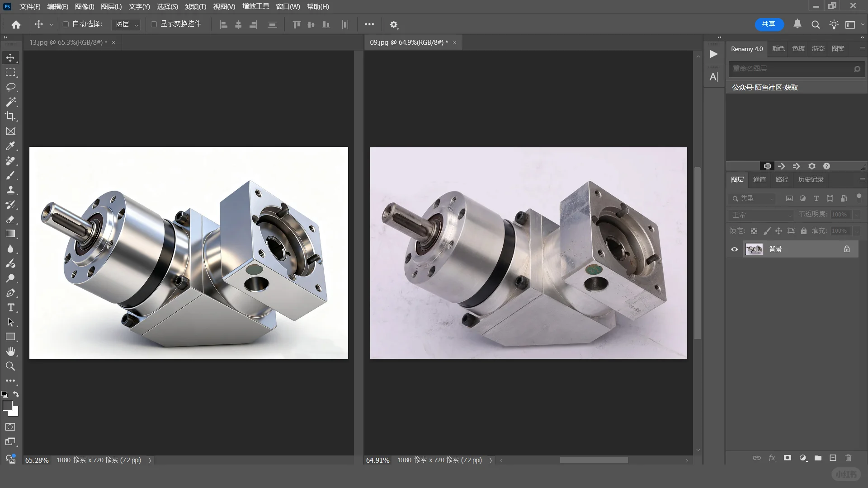Open the 滤镜(T) menu
The image size is (868, 488).
pos(195,7)
